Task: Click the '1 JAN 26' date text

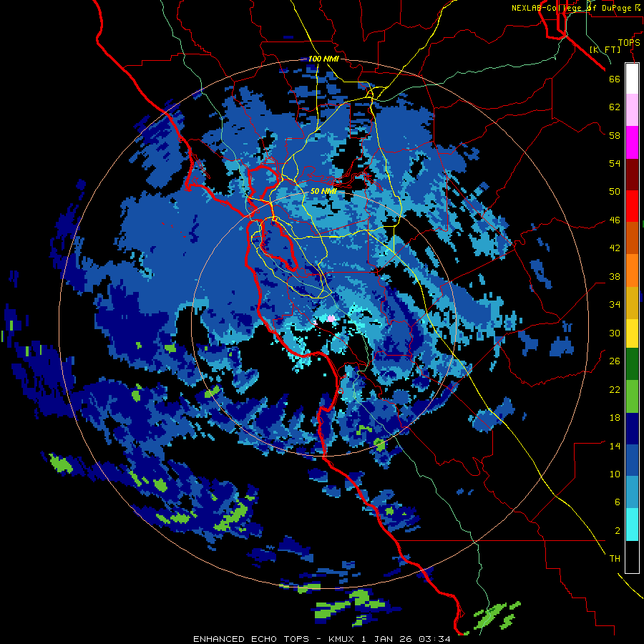Action: 387,639
